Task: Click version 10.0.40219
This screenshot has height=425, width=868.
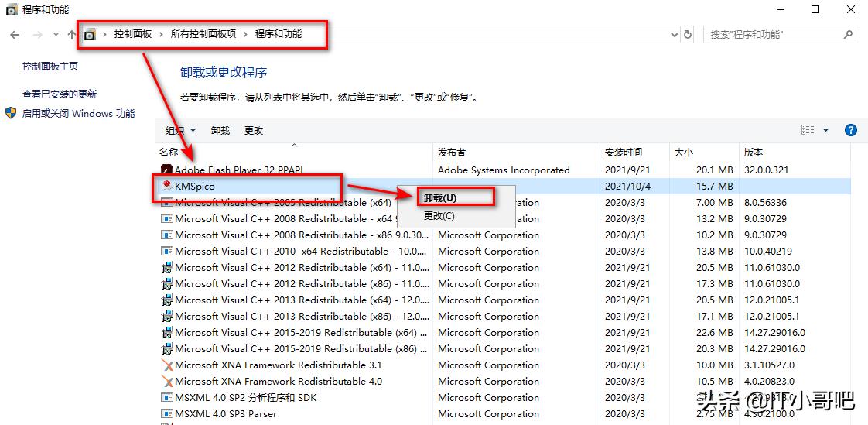Action: [x=767, y=252]
